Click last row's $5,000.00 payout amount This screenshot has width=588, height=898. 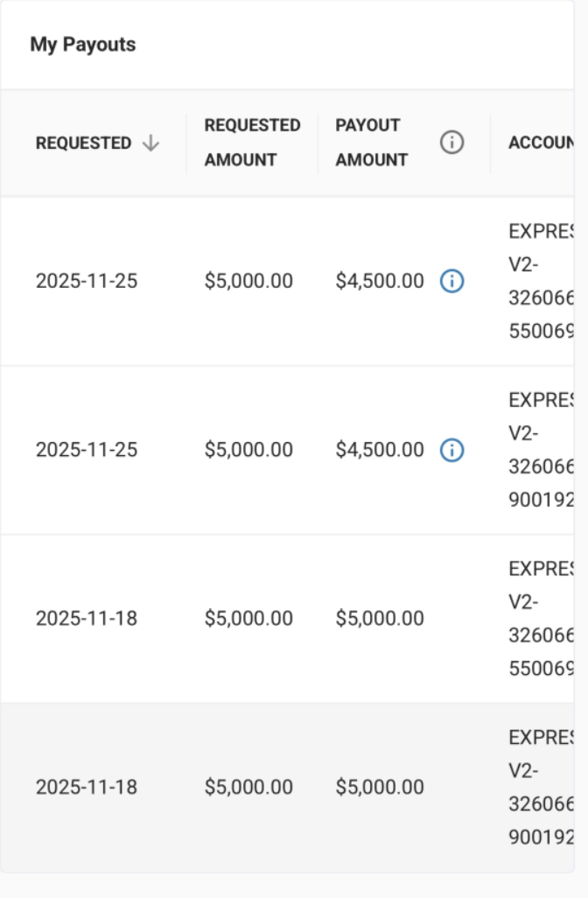coord(380,787)
